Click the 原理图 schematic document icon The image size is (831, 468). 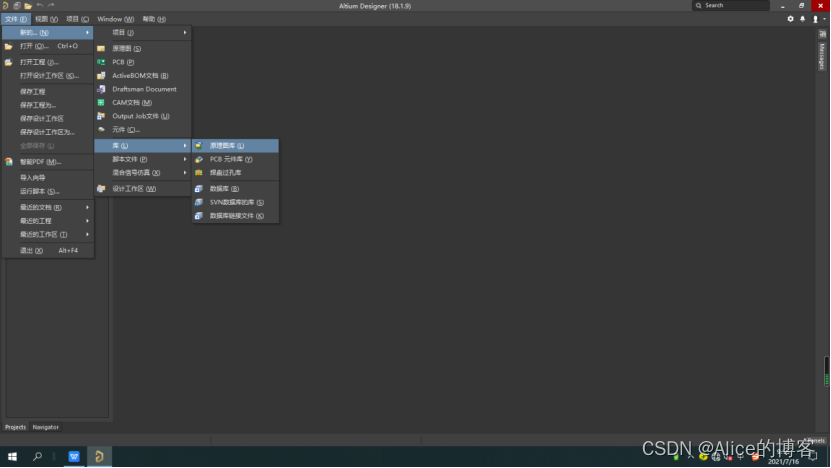click(x=101, y=48)
